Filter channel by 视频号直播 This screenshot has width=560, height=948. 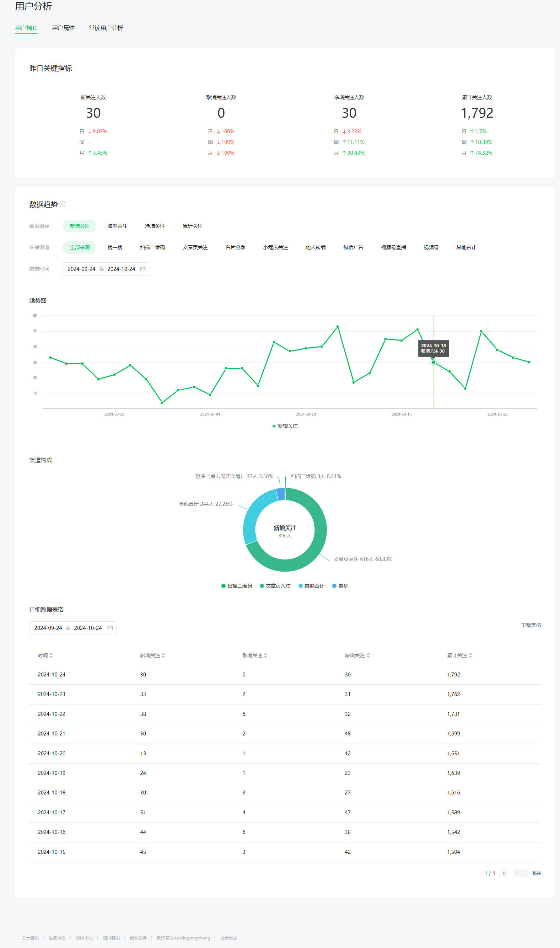click(x=394, y=247)
